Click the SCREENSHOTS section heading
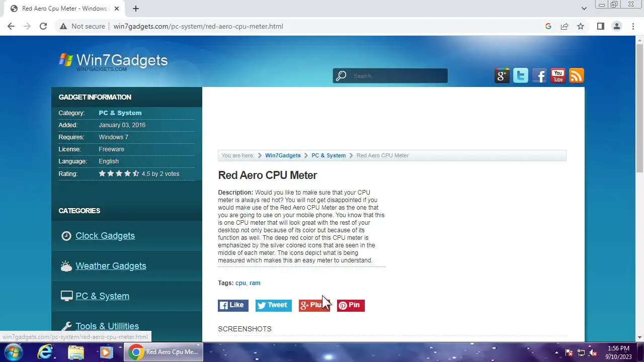This screenshot has width=644, height=362. [x=245, y=329]
